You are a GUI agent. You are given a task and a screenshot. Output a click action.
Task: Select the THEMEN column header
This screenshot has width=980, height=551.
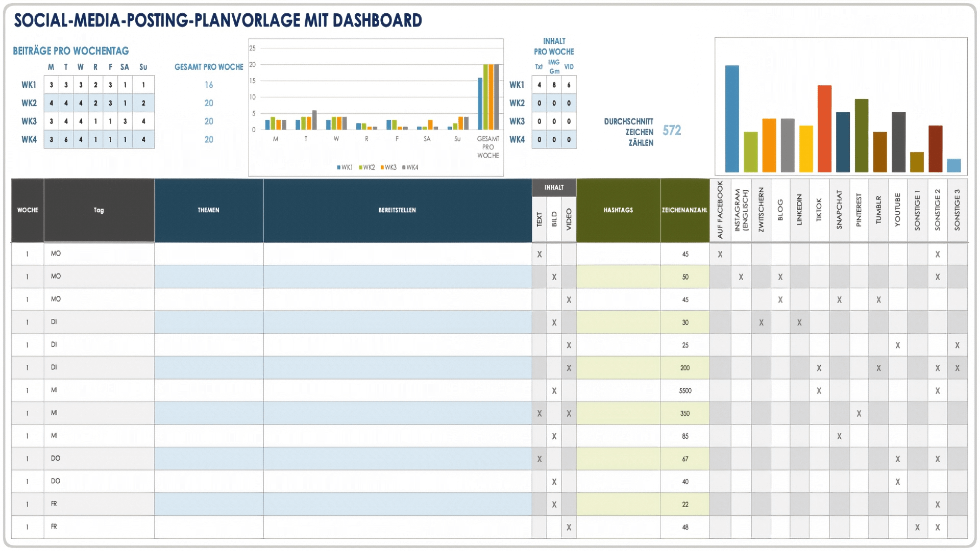[209, 210]
